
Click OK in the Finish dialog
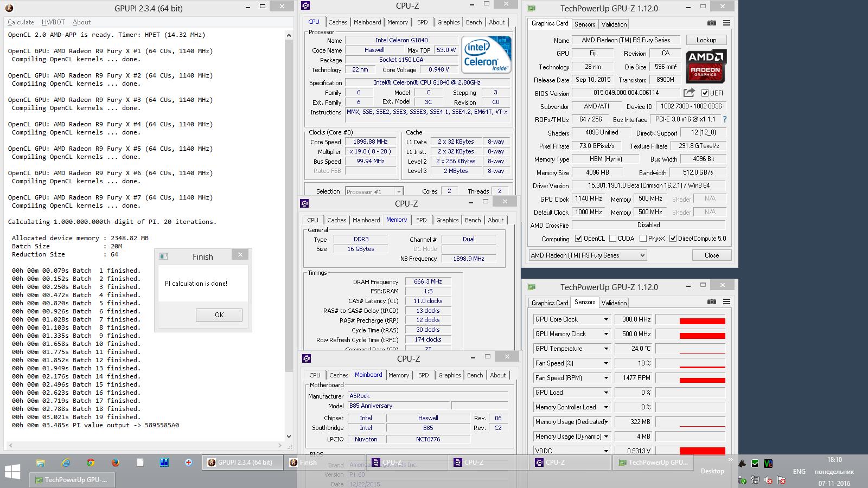coord(219,315)
